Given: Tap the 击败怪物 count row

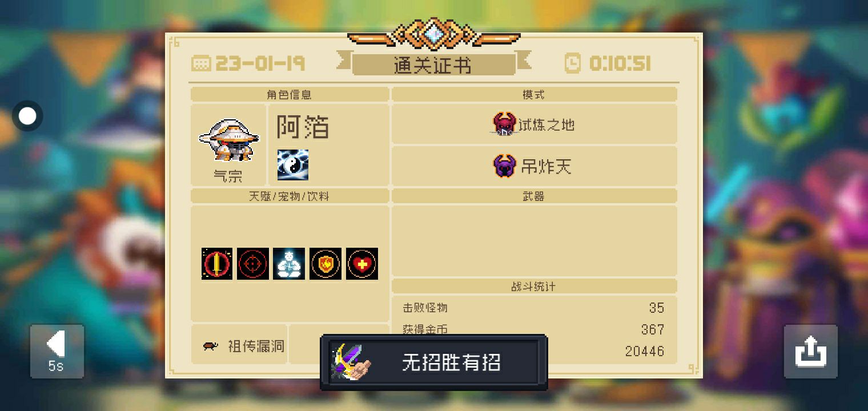Looking at the screenshot, I should 533,308.
